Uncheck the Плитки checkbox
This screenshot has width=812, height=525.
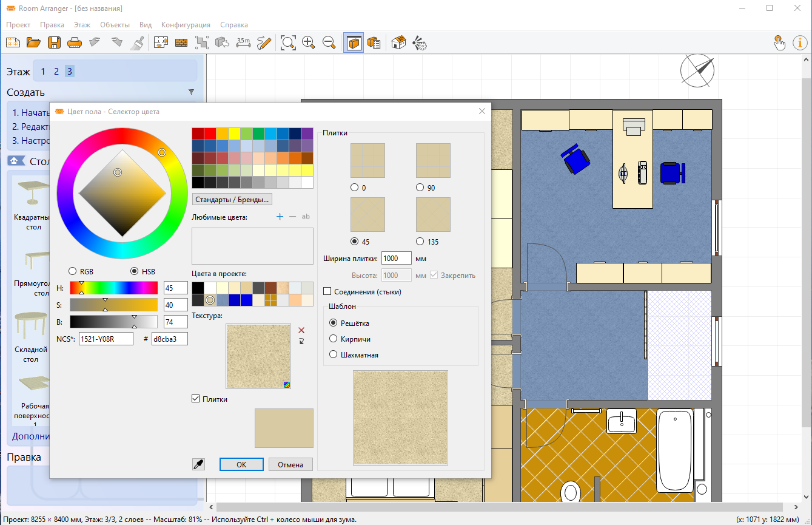point(195,399)
